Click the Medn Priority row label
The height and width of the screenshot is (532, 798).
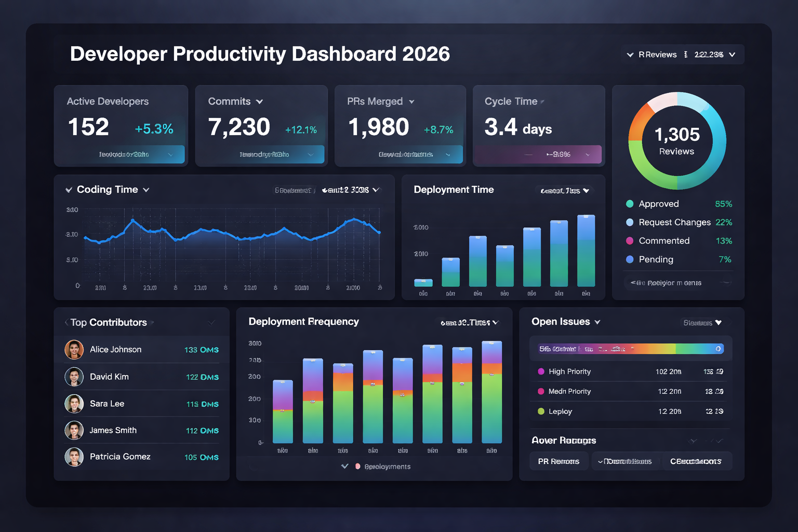(569, 391)
